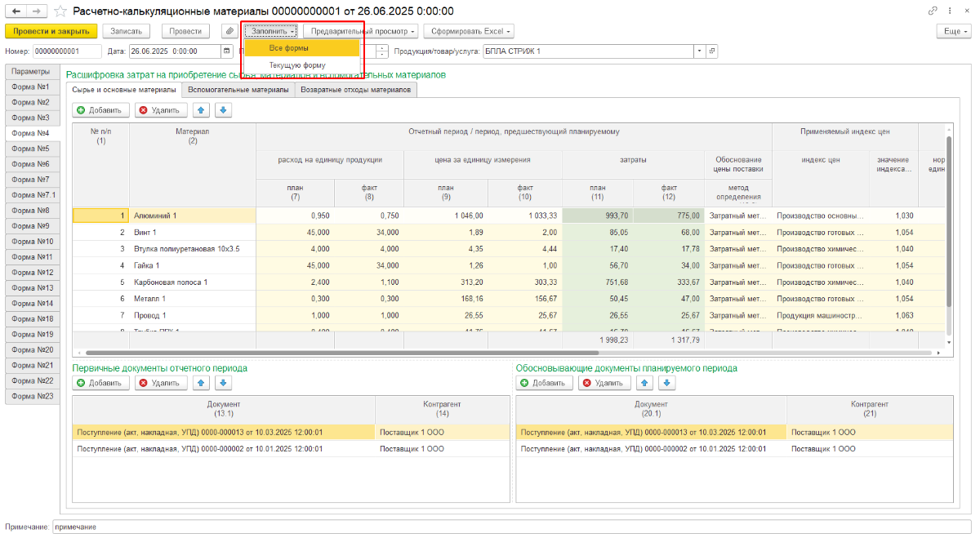980x538 pixels.
Task: Click the 'Примечание' note input field
Action: tap(506, 527)
